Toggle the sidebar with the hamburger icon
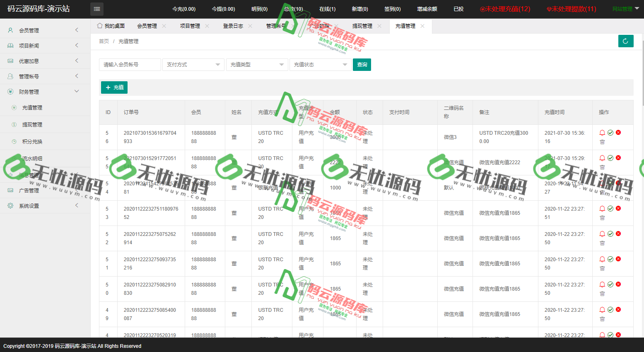Screen dimensions: 644x352 [96, 9]
